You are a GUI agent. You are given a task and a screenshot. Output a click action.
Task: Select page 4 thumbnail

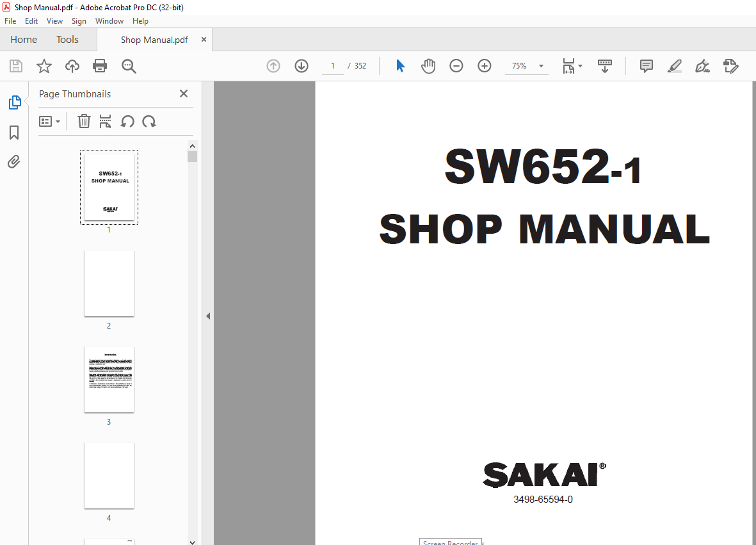(x=109, y=476)
